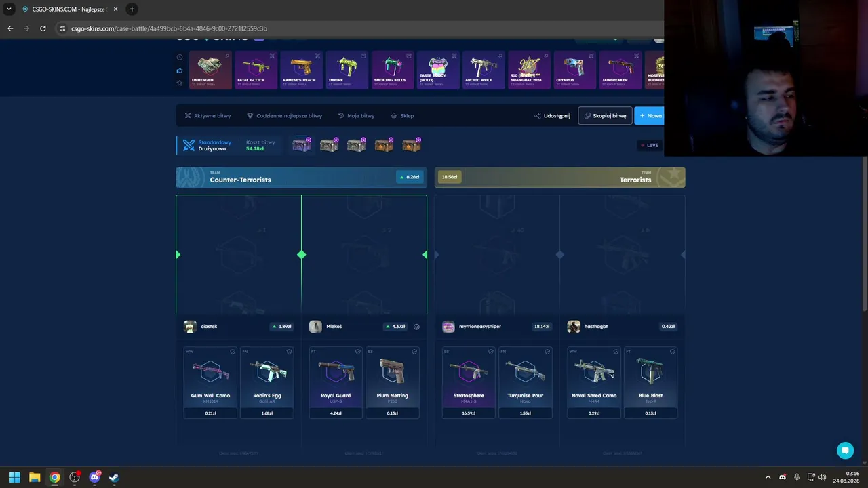Open Mlekoś player avatar
Screen dimensions: 868x488
tap(315, 327)
